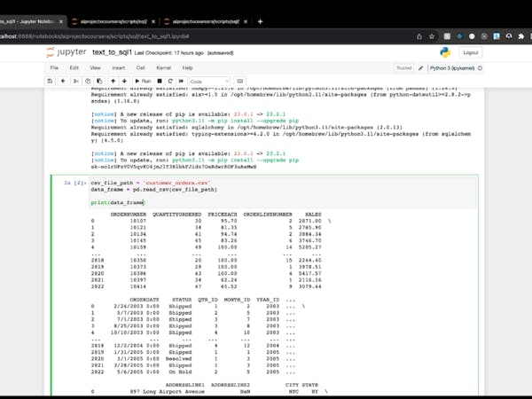This screenshot has height=399, width=532.
Task: Click the Logout button
Action: [471, 52]
